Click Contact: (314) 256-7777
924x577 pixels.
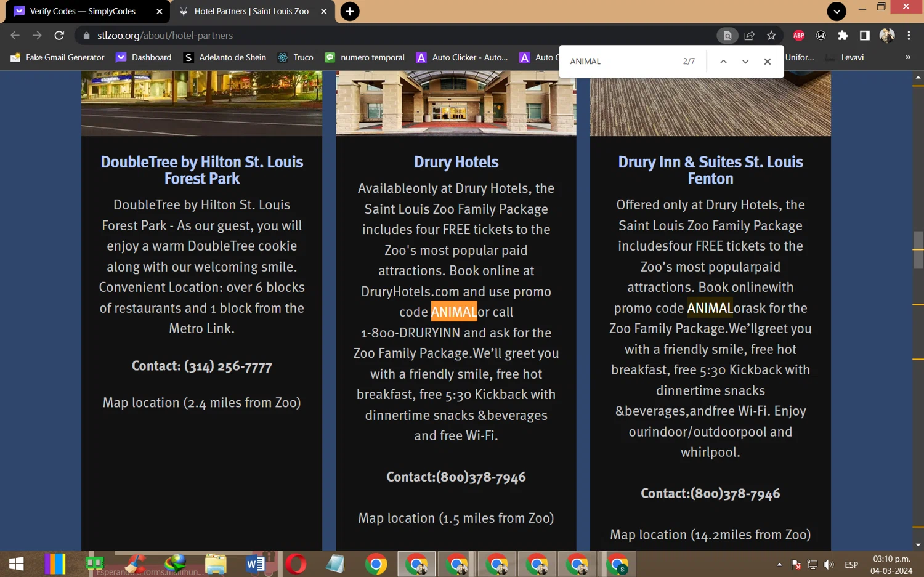201,366
